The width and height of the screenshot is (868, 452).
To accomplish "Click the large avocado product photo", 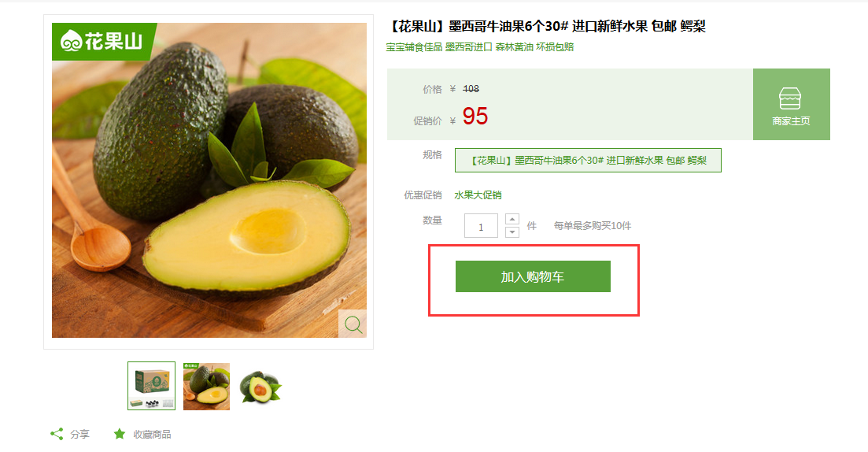I will [x=209, y=180].
